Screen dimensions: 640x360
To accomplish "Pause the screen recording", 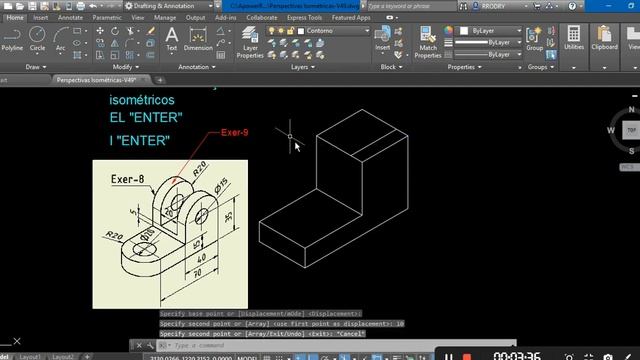I will pos(448,356).
